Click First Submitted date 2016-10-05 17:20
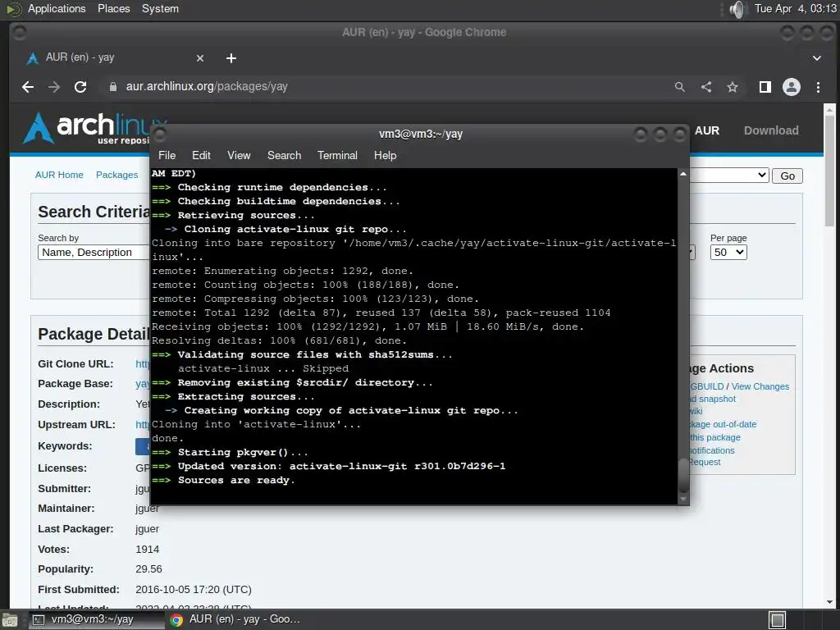The width and height of the screenshot is (840, 630). click(194, 589)
